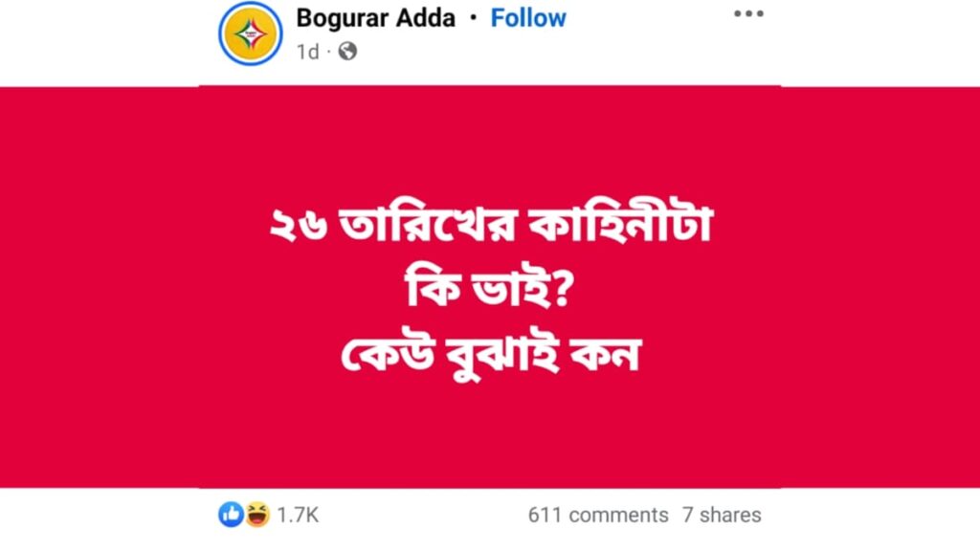Click the question mark after "ভাই"
This screenshot has width=980, height=551.
click(563, 291)
